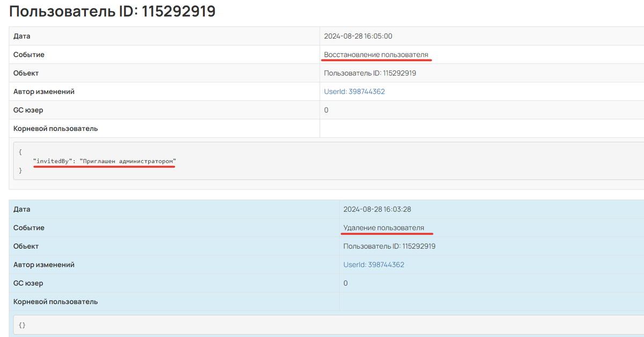Select page title 'Пользователь ID: 115292919'

pos(112,11)
